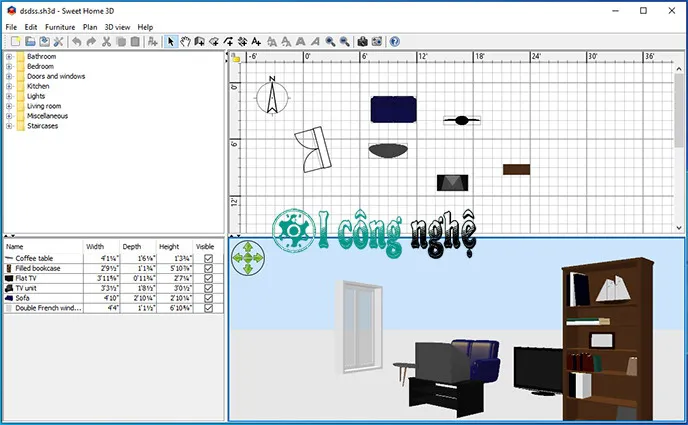Create a new home with the New icon
This screenshot has height=425, width=688.
16,42
